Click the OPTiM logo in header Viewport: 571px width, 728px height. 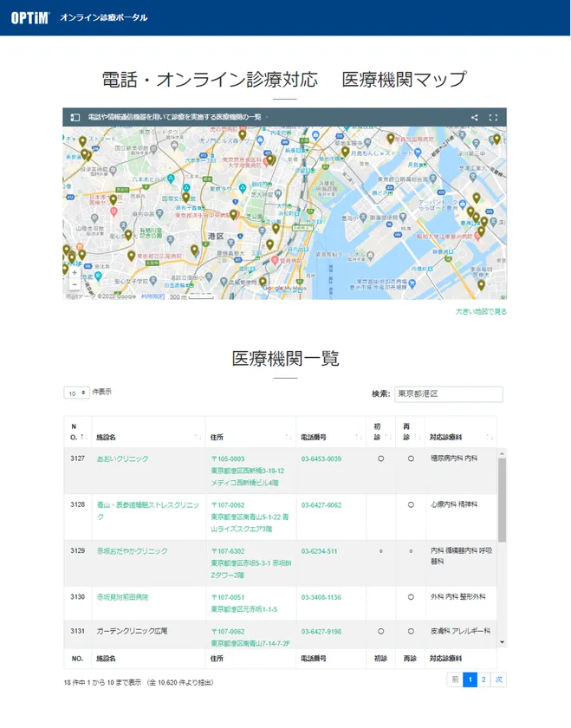30,17
